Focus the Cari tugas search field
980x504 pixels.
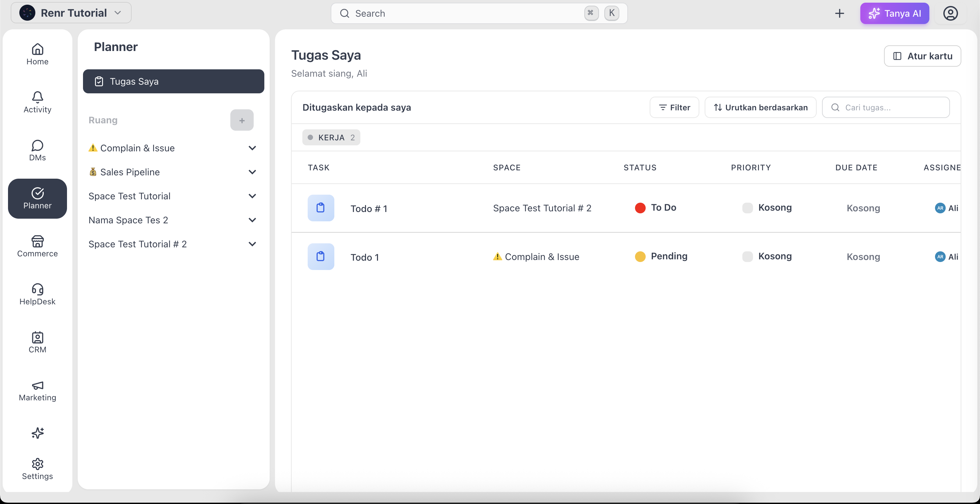pyautogui.click(x=886, y=108)
